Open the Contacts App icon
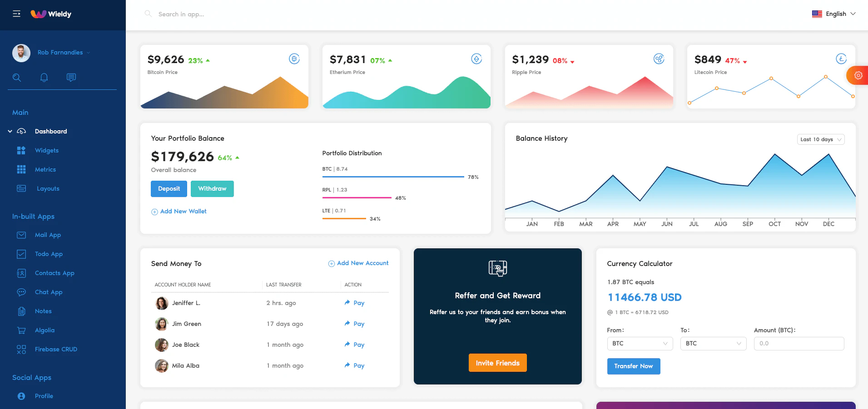 pos(21,273)
